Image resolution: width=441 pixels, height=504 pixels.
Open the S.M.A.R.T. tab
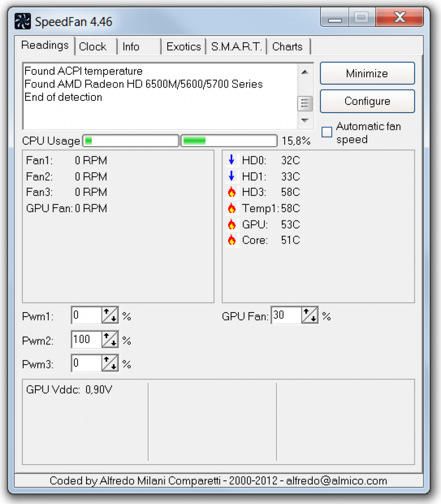coord(237,47)
